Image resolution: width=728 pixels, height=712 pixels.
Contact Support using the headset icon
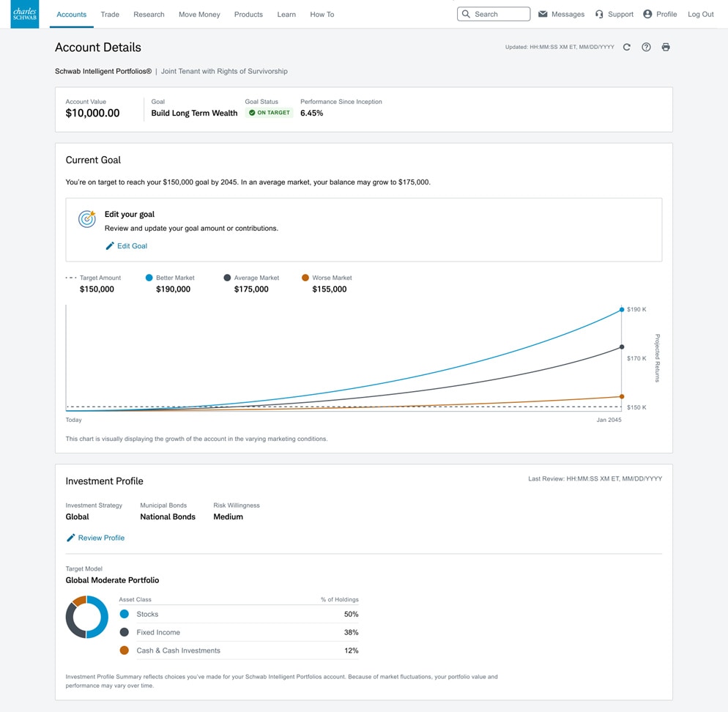point(599,15)
